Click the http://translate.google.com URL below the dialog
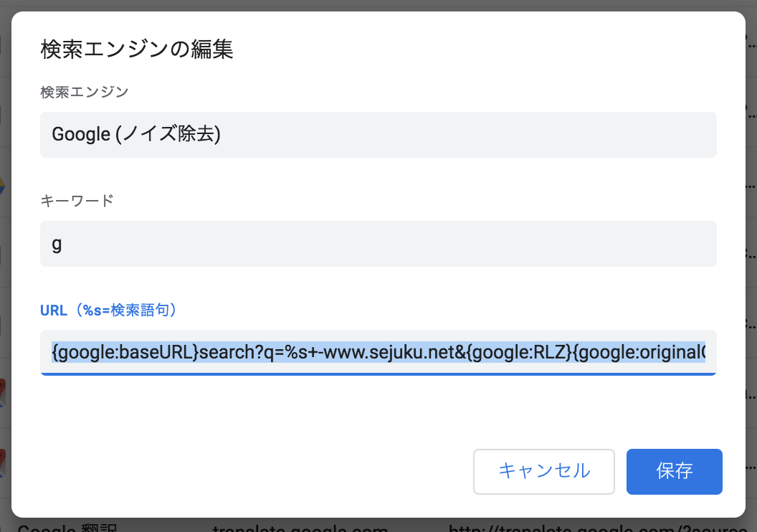Image resolution: width=757 pixels, height=532 pixels. click(x=573, y=529)
